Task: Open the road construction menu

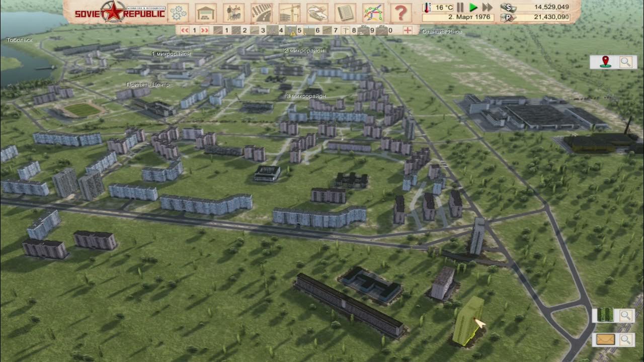Action: (262, 13)
